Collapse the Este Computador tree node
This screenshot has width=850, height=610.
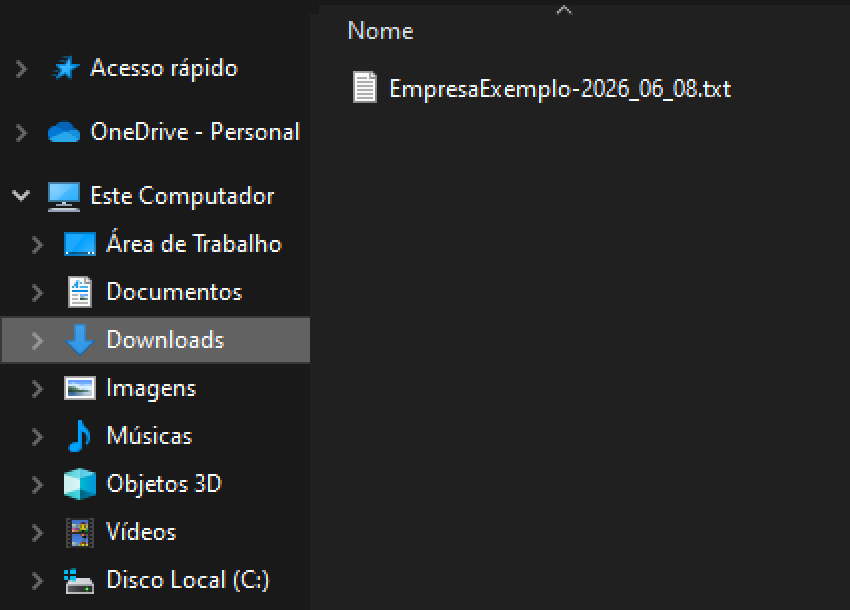coord(21,196)
